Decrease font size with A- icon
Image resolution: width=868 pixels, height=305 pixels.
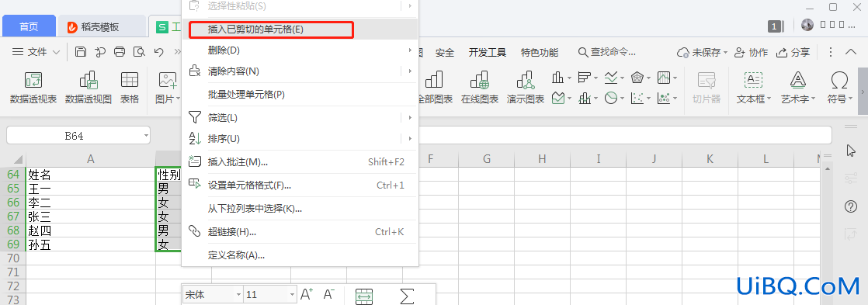click(329, 294)
